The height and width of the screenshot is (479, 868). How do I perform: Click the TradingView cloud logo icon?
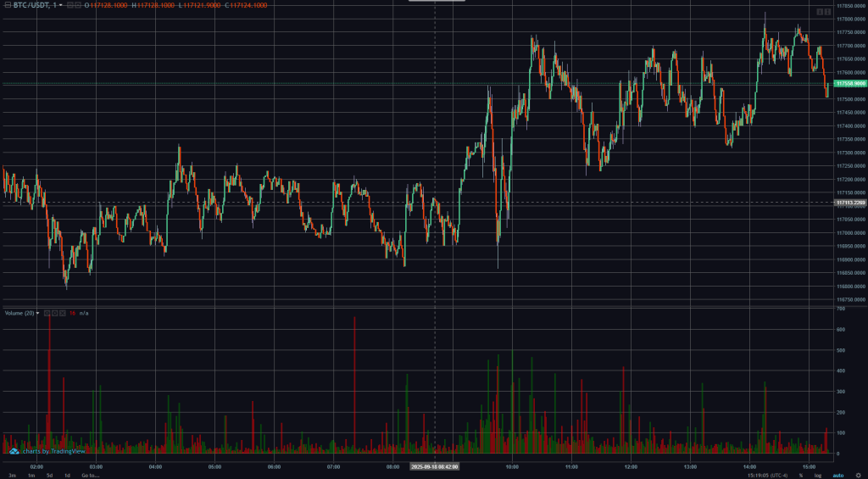[14, 451]
